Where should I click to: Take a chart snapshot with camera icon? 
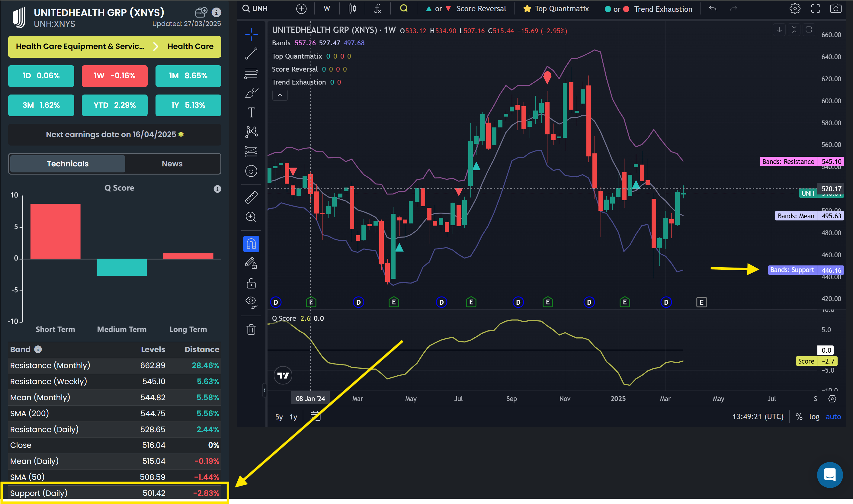(835, 8)
